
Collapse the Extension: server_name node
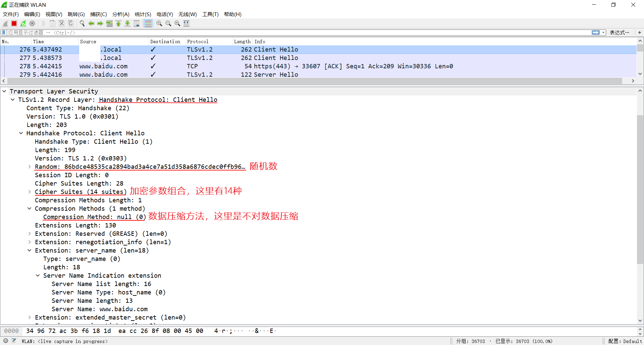(30, 250)
